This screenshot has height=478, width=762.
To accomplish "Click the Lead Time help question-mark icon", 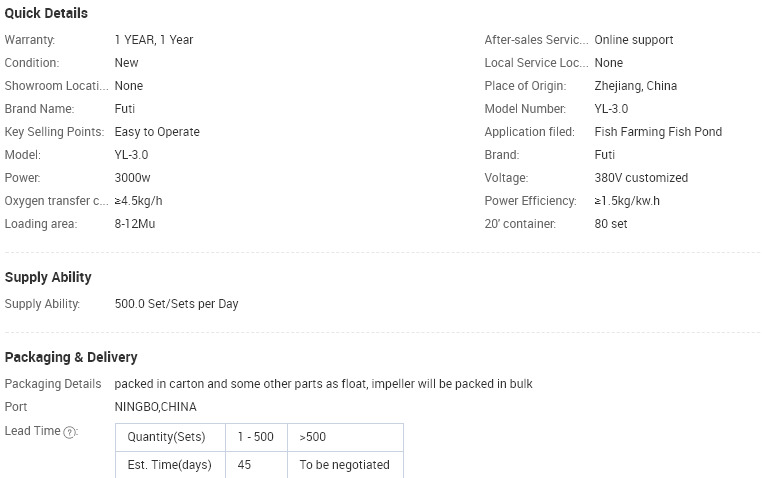I will (70, 432).
